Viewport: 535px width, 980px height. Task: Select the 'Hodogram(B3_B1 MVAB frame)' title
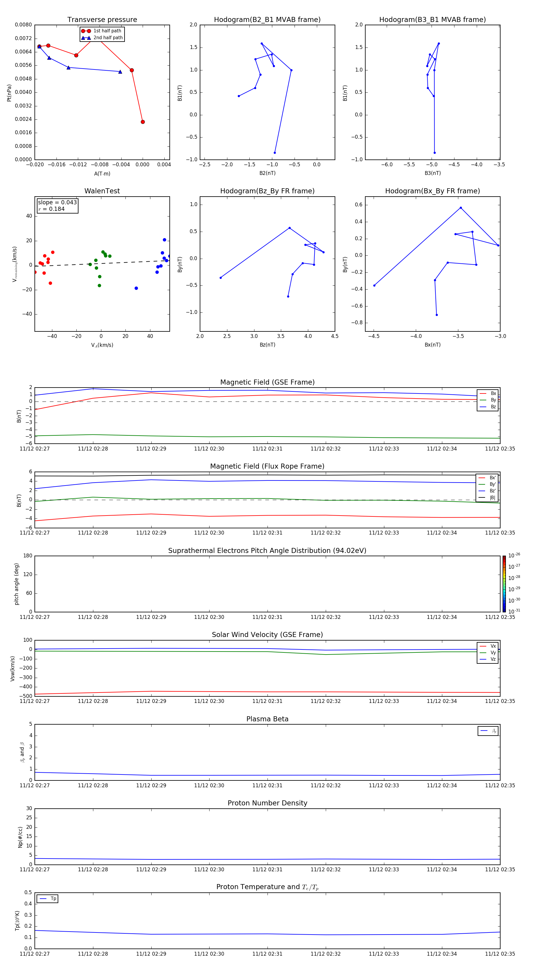[432, 20]
